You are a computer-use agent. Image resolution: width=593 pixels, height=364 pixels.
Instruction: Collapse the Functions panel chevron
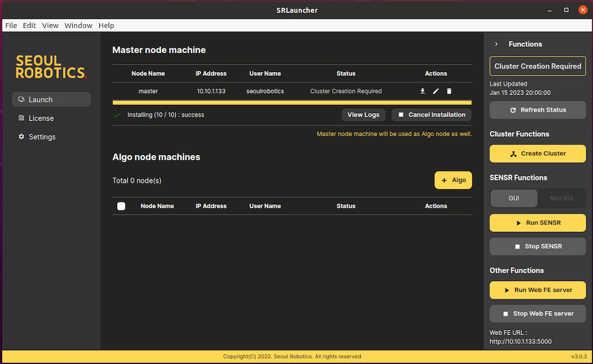pos(495,44)
